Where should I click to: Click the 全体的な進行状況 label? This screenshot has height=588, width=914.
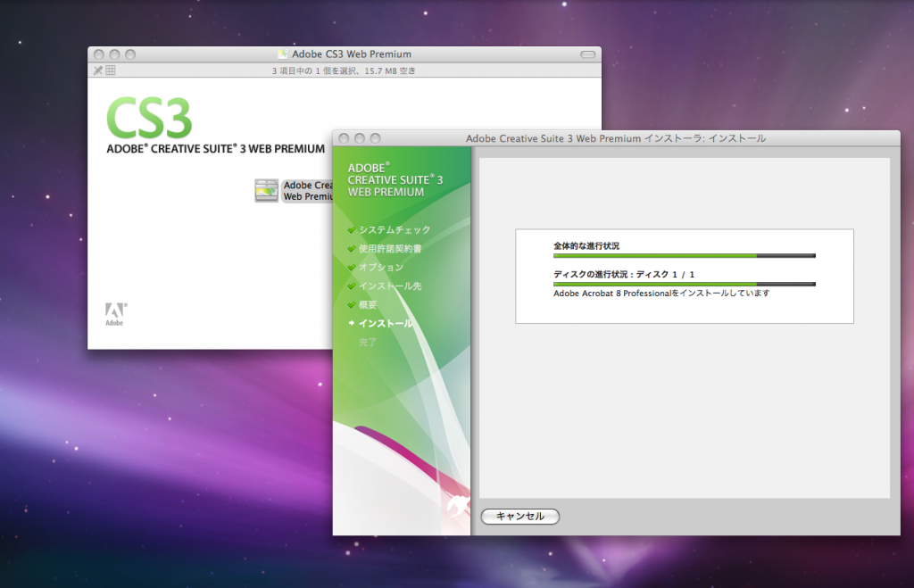[x=586, y=246]
